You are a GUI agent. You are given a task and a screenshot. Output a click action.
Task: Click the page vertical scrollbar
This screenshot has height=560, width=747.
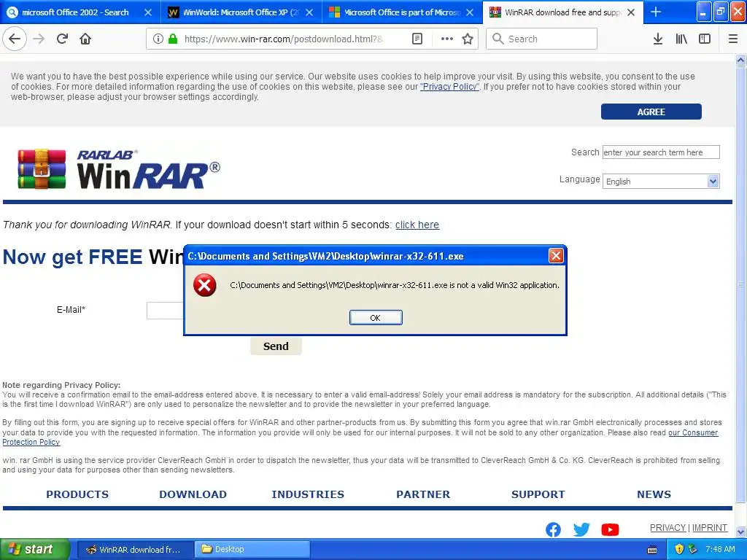(740, 285)
